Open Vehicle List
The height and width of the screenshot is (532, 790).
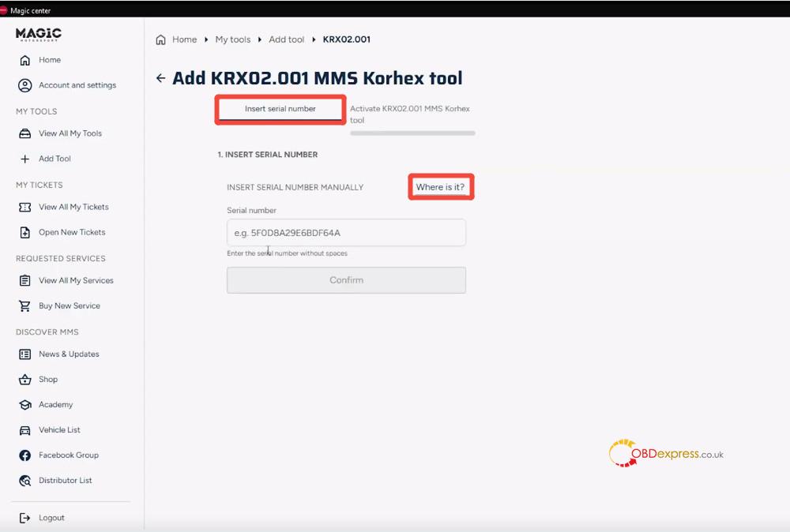coord(59,430)
